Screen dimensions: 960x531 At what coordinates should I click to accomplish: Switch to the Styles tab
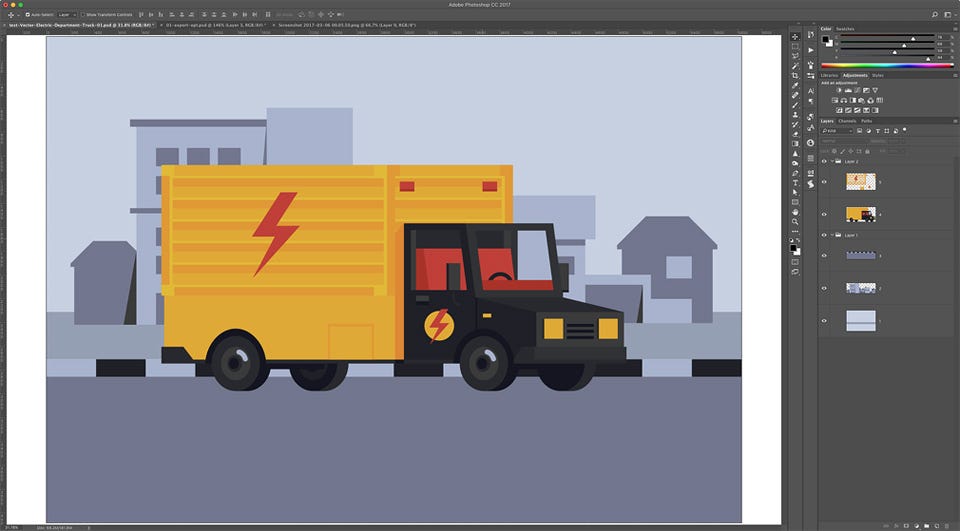(x=877, y=75)
